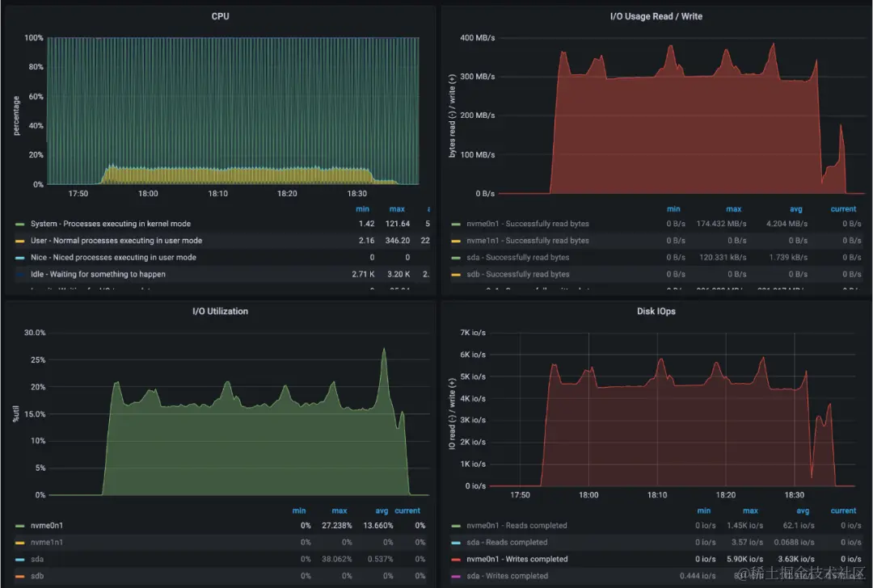Viewport: 873px width, 588px height.
Task: Click the yellow swatch beside User legend entry
Action: [20, 241]
